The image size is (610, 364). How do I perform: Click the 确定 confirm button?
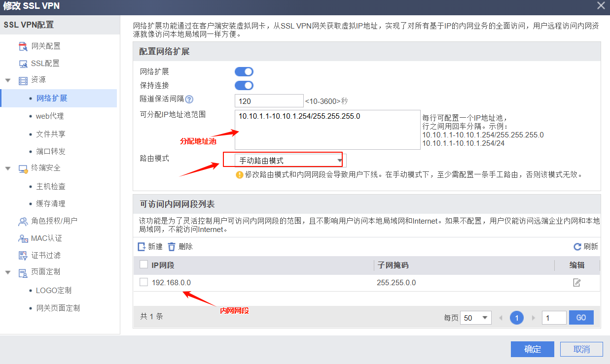click(532, 349)
